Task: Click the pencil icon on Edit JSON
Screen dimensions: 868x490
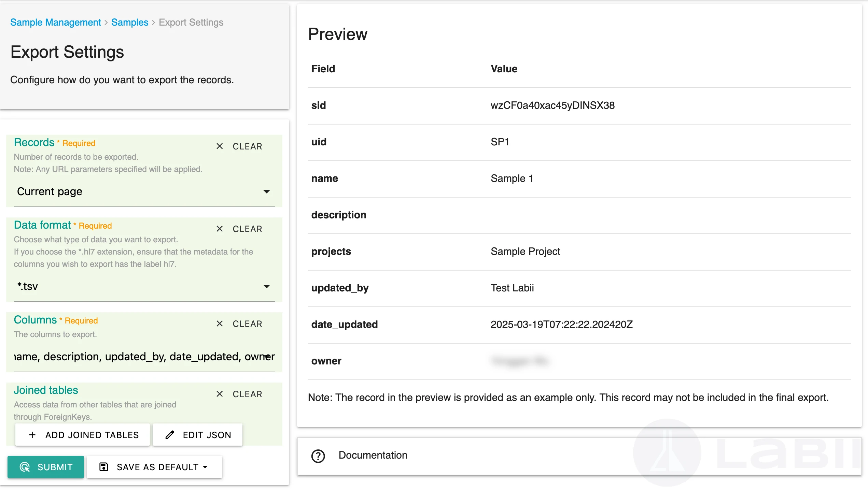Action: (170, 435)
